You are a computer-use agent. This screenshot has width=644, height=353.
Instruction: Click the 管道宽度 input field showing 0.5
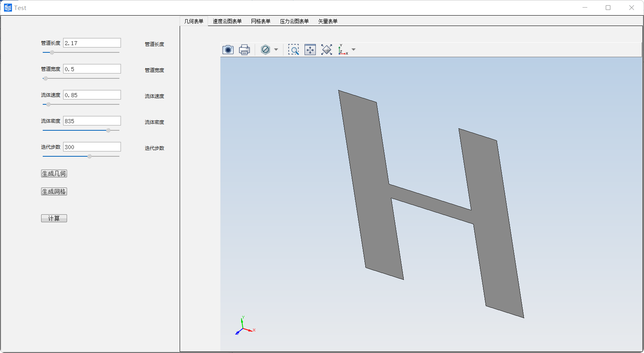click(x=92, y=69)
